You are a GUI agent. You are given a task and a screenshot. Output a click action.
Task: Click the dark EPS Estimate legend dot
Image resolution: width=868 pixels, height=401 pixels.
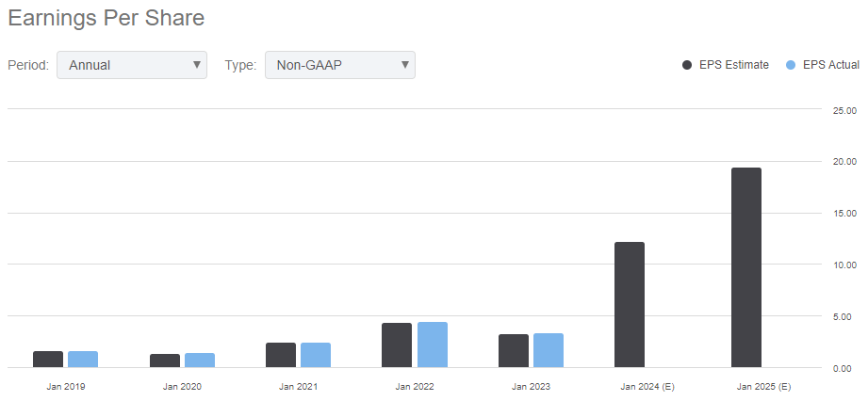tap(687, 65)
